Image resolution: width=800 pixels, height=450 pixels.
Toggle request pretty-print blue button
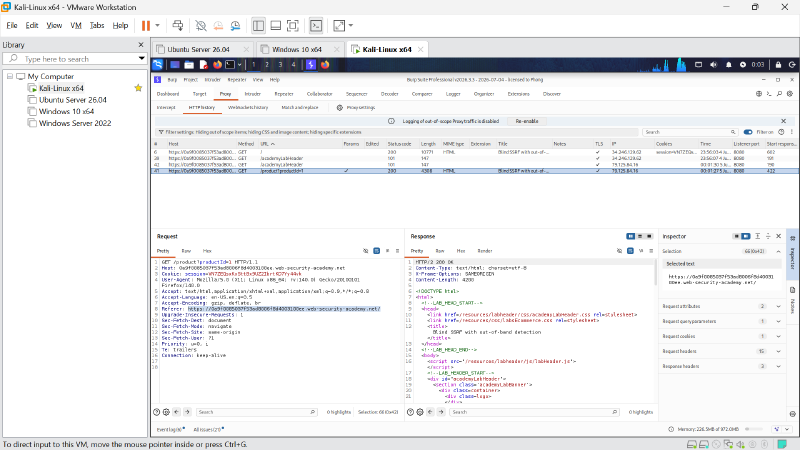(x=377, y=251)
